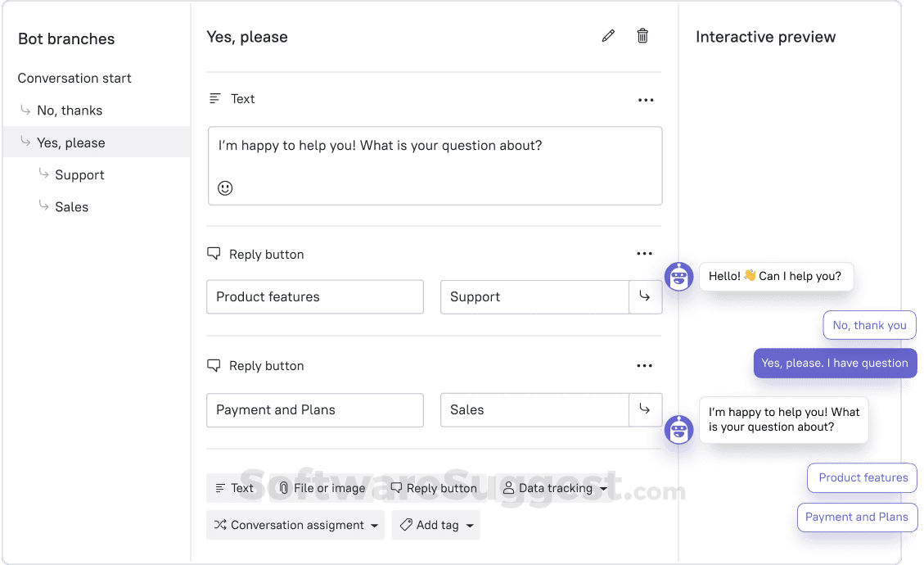Viewport: 924px width, 565px height.
Task: Select the Sales branch in sidebar
Action: 71,207
